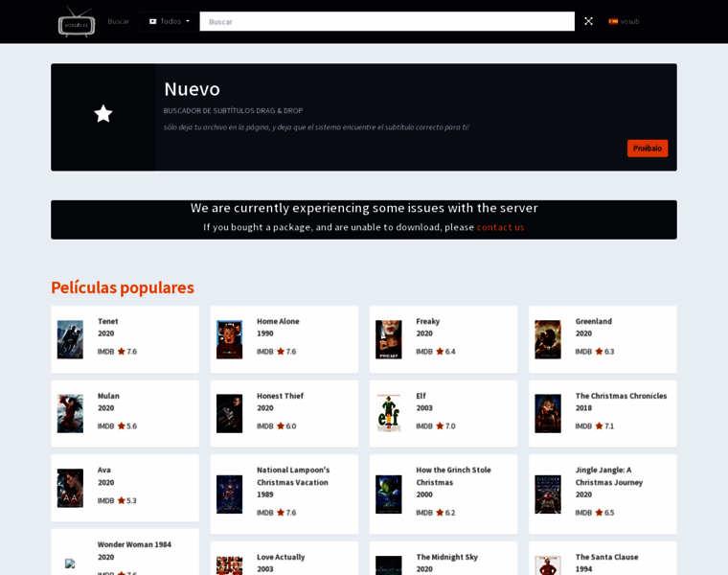Select the Greenland movie title

click(x=593, y=321)
